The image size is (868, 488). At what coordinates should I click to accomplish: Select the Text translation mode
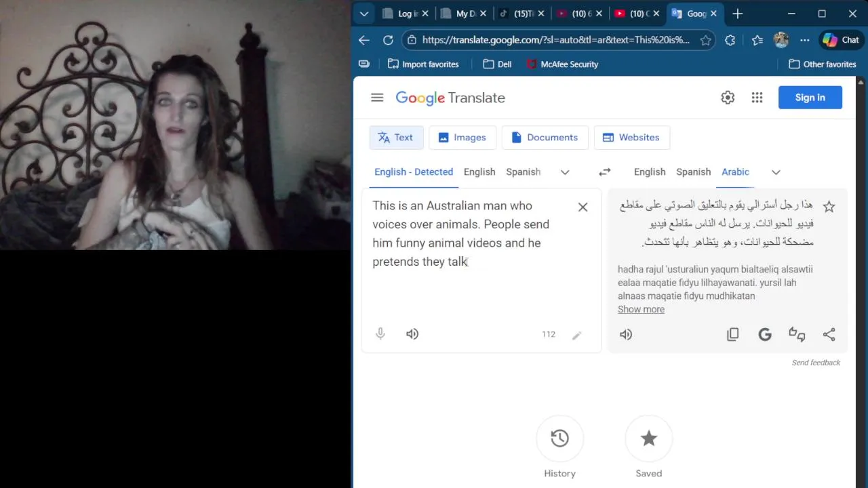(396, 138)
